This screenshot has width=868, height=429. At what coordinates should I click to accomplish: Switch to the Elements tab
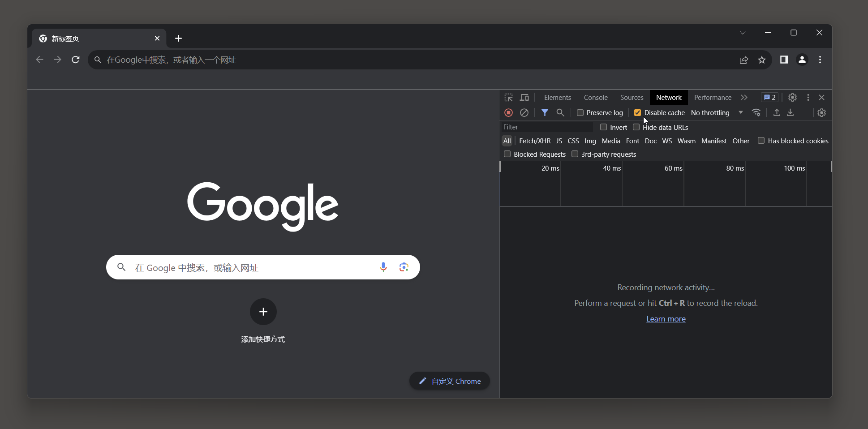(558, 97)
